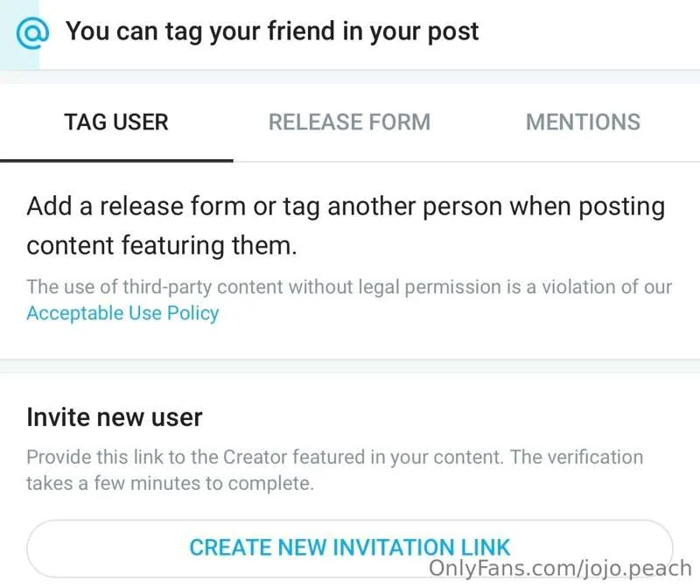Screen dimensions: 700x588
Task: Click the 'Add a release form' instruction line
Action: [346, 207]
